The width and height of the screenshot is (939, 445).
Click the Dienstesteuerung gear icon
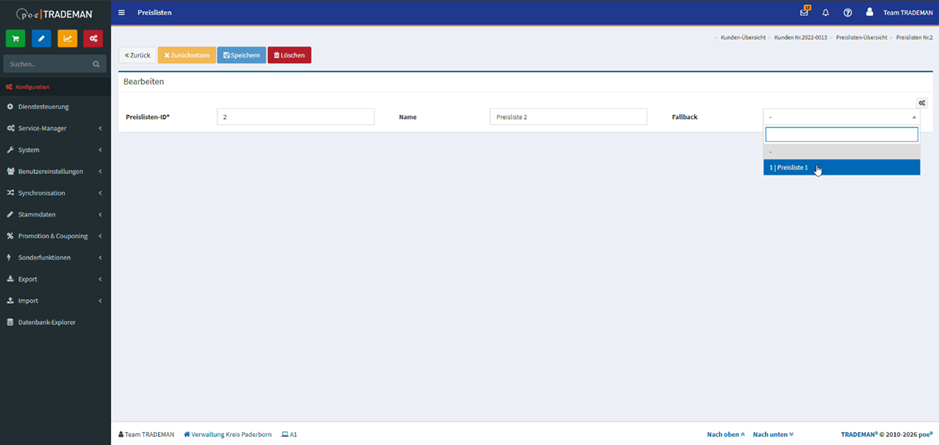pos(10,107)
